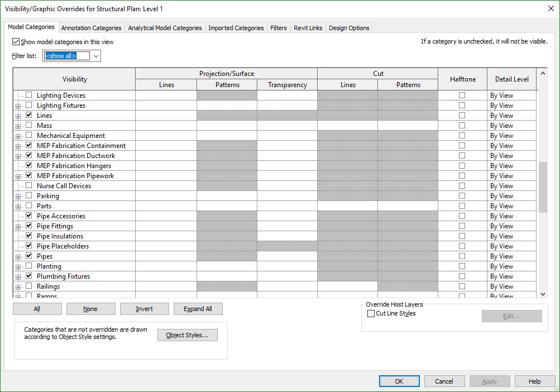Switch to the Annotation Categories tab
Screen dimensions: 560x392
[91, 27]
